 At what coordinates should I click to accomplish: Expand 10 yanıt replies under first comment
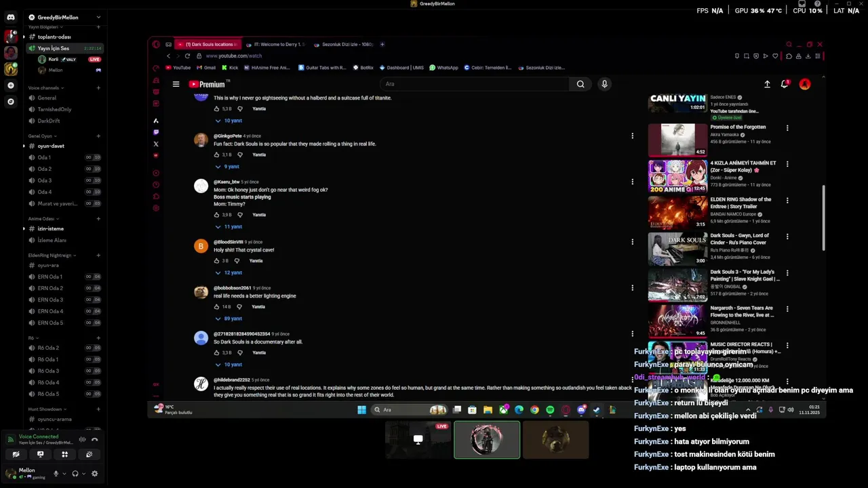[x=229, y=121]
